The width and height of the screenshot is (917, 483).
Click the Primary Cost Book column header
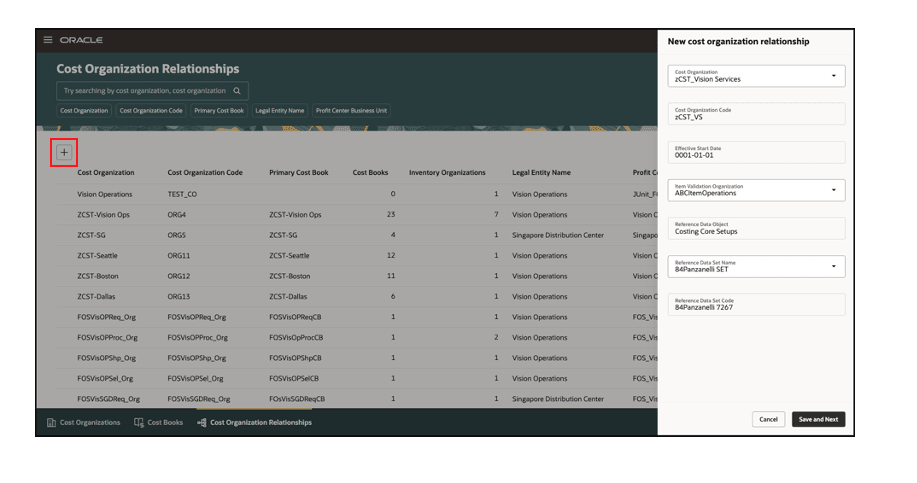point(298,172)
